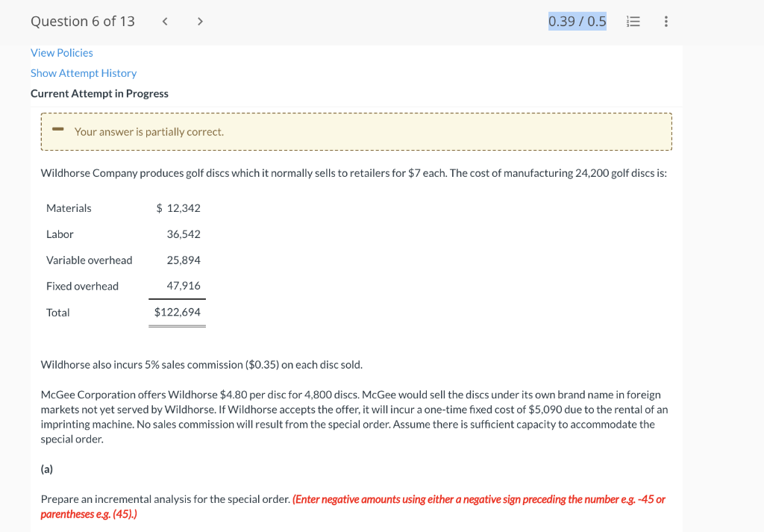Open the View Policies link
This screenshot has width=764, height=532.
61,52
